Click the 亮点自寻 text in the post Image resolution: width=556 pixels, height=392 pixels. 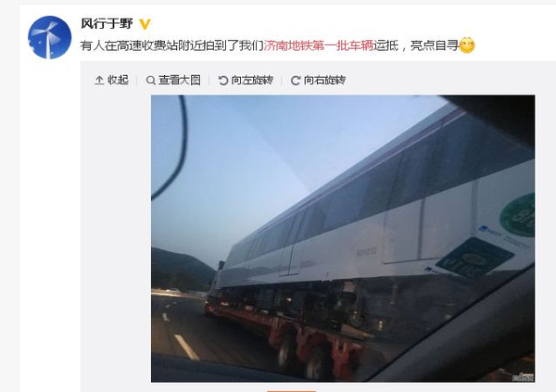pyautogui.click(x=435, y=45)
